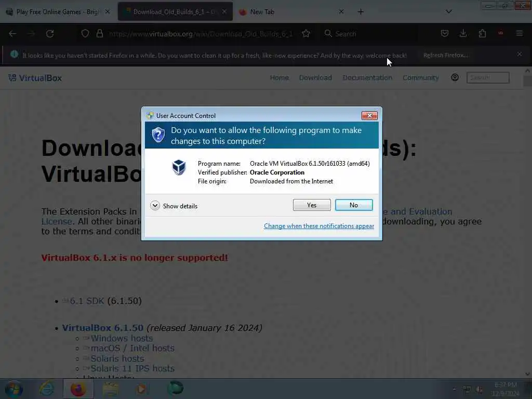The image size is (532, 399).
Task: Click Yes in the User Account Control dialog
Action: pyautogui.click(x=312, y=205)
